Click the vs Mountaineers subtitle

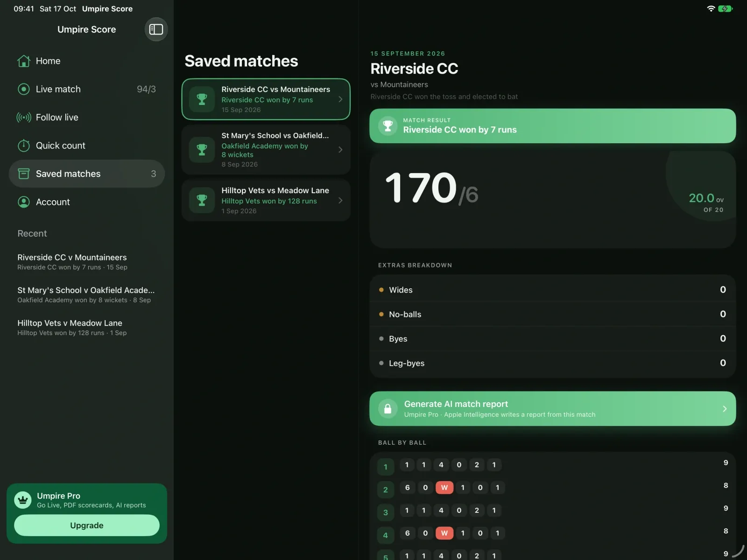pyautogui.click(x=399, y=84)
